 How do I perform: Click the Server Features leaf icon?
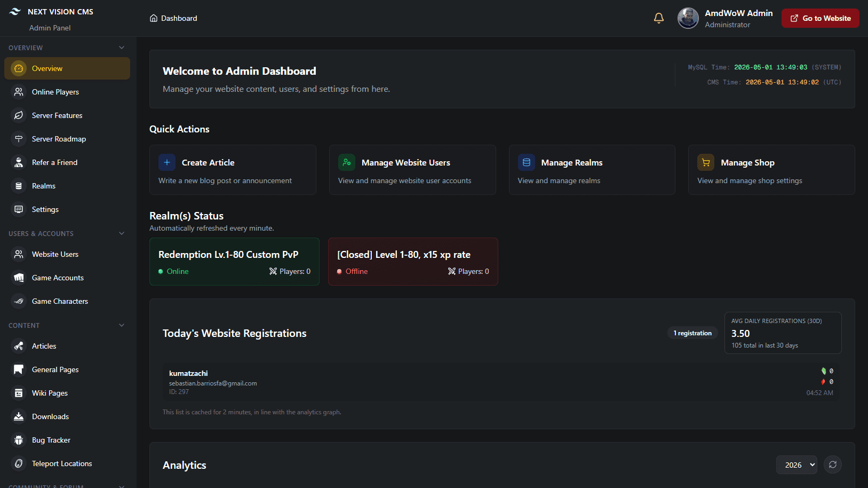[x=19, y=115]
